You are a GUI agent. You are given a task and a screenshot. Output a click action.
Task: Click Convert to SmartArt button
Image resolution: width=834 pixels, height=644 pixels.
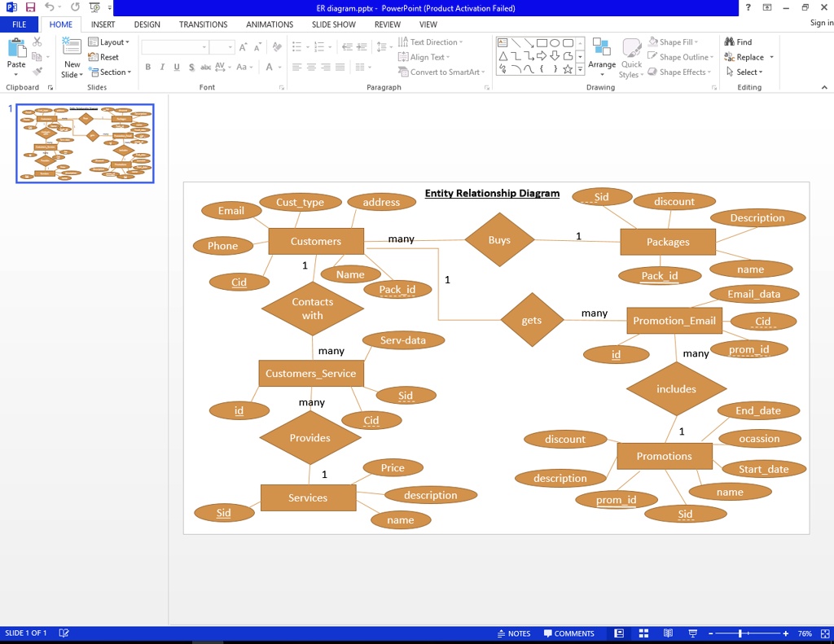tap(441, 72)
